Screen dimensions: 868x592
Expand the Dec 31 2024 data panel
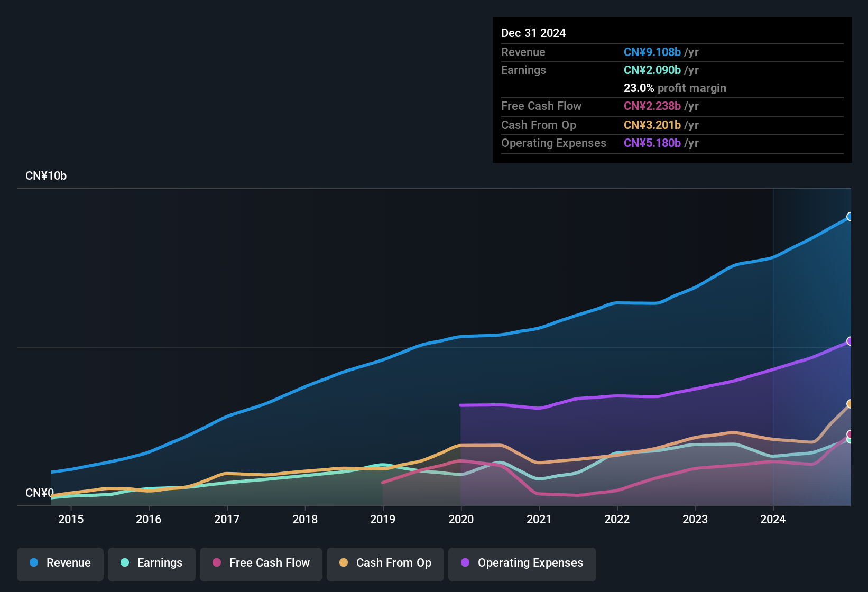click(x=533, y=33)
